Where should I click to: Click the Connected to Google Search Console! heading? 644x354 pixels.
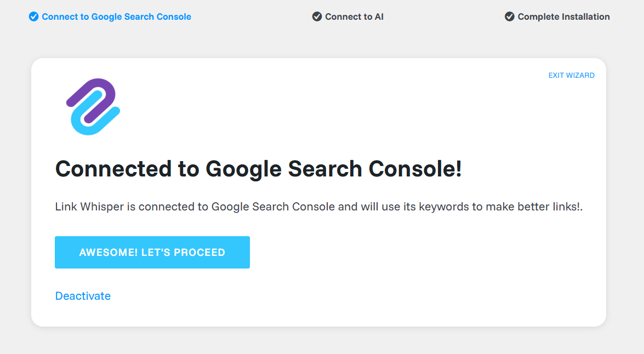[258, 169]
